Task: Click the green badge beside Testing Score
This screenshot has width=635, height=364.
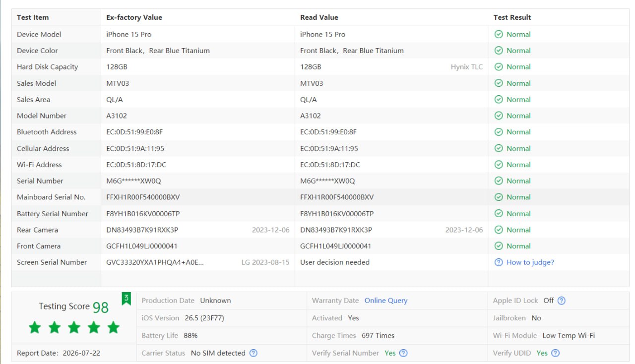Action: point(127,299)
